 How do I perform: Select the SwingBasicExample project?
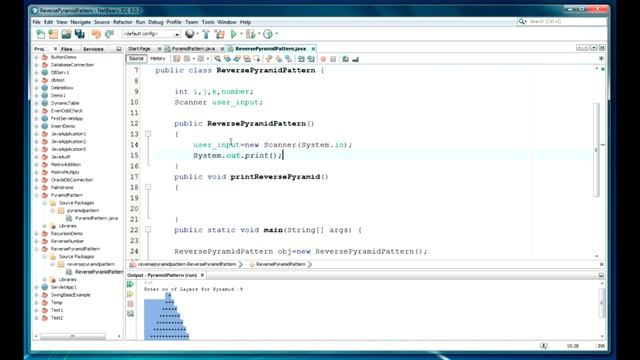coord(71,295)
